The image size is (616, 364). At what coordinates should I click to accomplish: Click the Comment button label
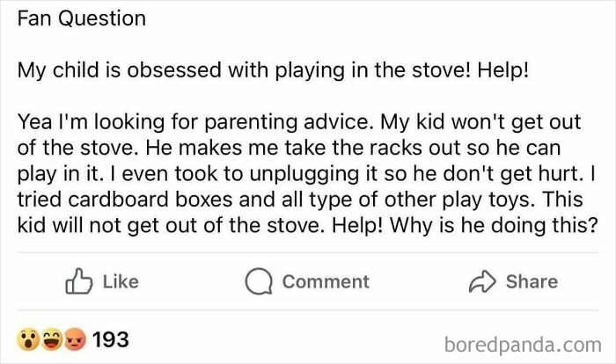pos(326,281)
